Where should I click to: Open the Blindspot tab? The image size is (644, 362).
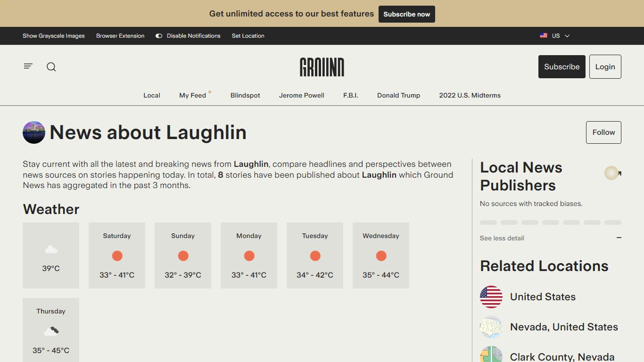(245, 95)
